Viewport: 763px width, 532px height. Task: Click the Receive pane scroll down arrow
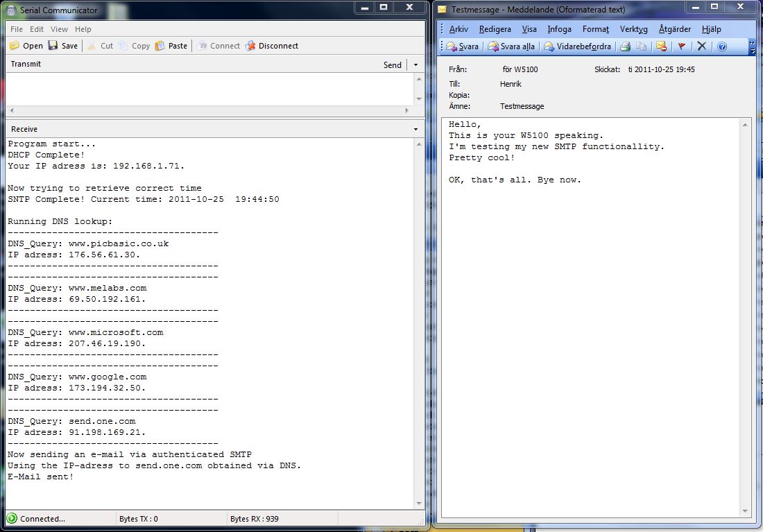pyautogui.click(x=419, y=504)
